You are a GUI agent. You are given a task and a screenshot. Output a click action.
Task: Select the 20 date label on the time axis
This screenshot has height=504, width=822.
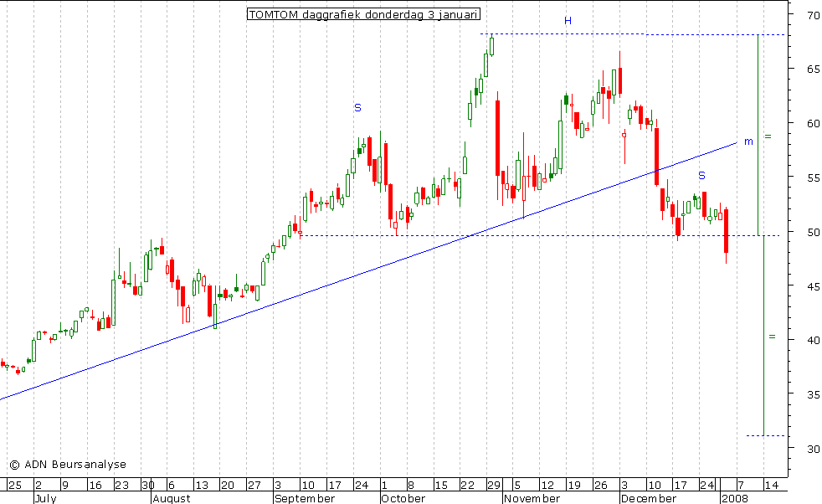point(228,485)
